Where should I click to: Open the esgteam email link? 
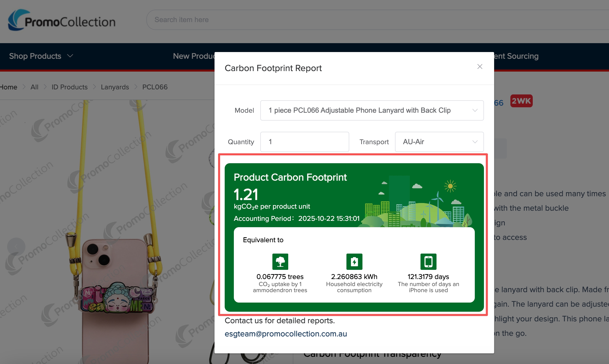(286, 334)
